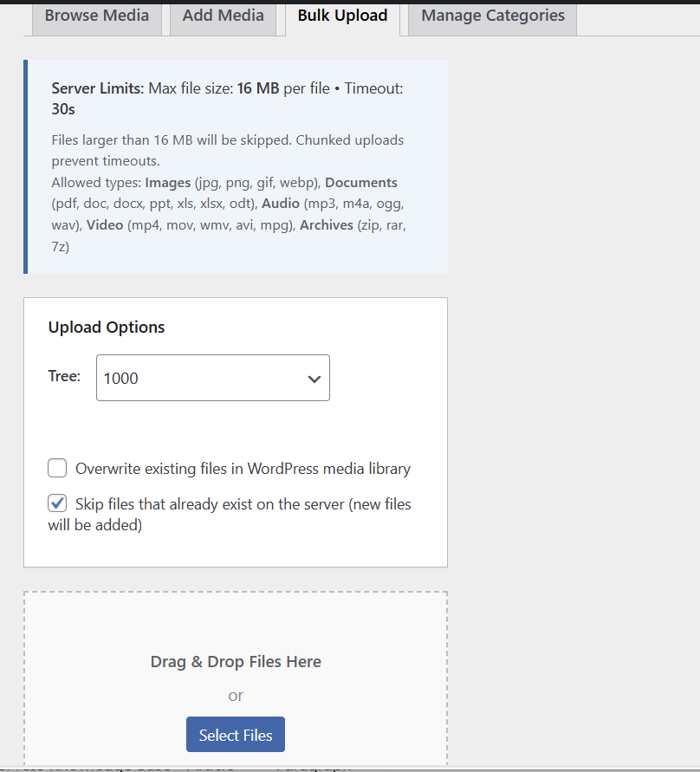Click the 'Tree:' field label
The width and height of the screenshot is (700, 772).
(x=64, y=376)
